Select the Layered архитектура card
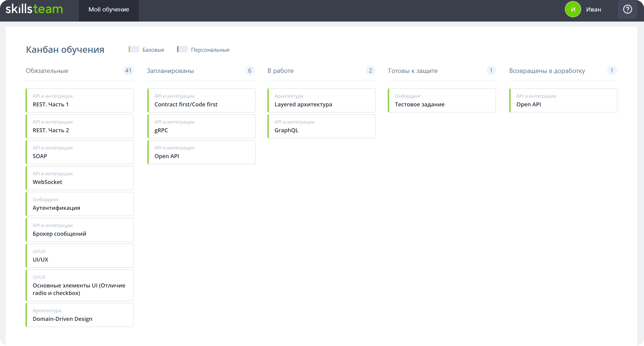The width and height of the screenshot is (644, 346). (321, 100)
